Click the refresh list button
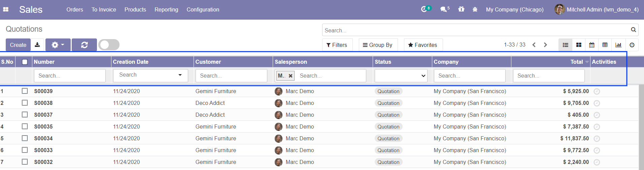The width and height of the screenshot is (644, 170). point(84,45)
